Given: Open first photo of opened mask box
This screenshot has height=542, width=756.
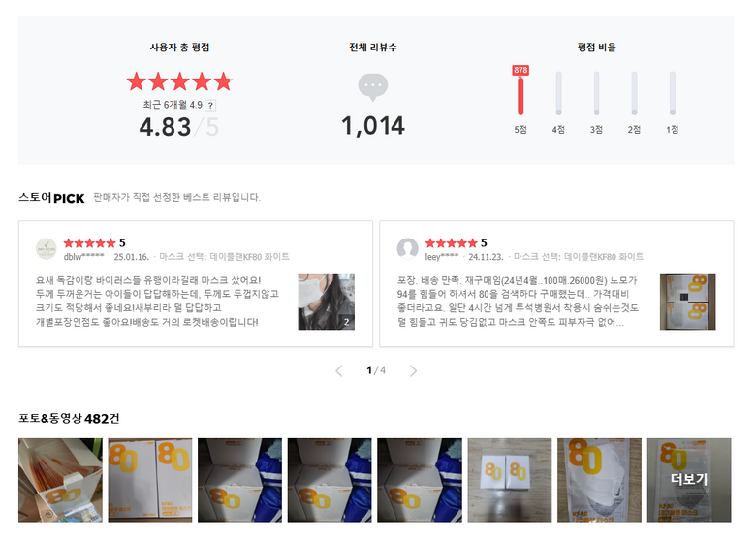Looking at the screenshot, I should [x=60, y=480].
